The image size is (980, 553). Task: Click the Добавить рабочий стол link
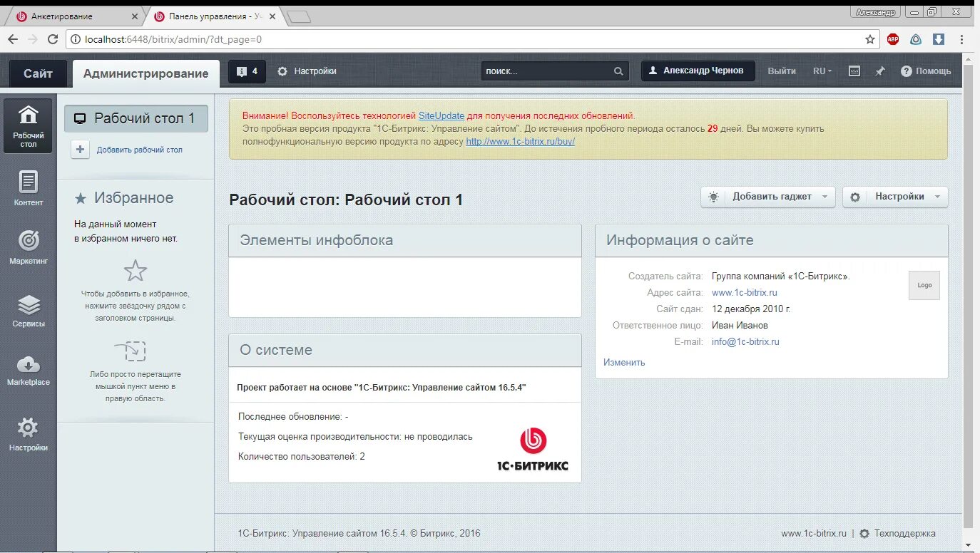140,150
